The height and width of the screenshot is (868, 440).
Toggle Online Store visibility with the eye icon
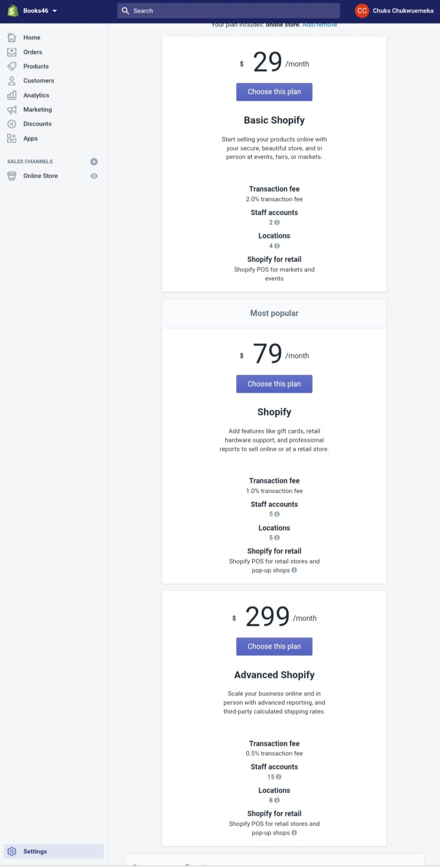tap(94, 175)
